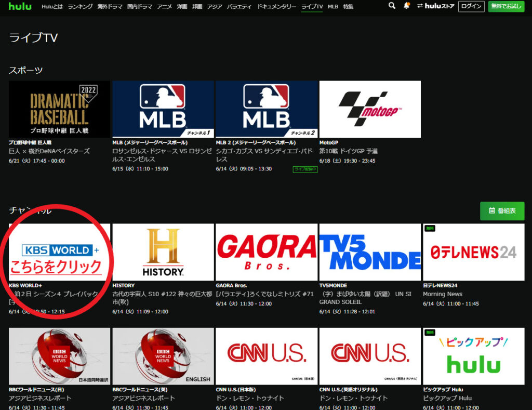The width and height of the screenshot is (532, 410).
Task: Open the 海外ドラマ nav item
Action: click(111, 7)
